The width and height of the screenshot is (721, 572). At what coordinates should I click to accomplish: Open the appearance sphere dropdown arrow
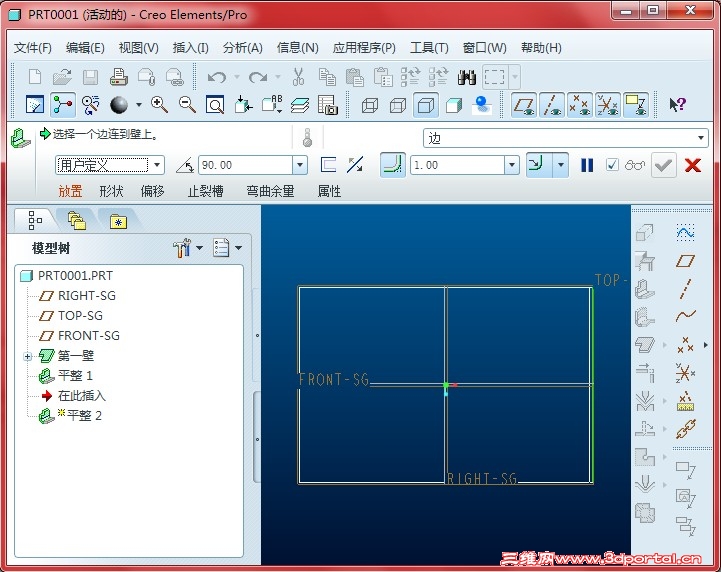click(x=139, y=105)
